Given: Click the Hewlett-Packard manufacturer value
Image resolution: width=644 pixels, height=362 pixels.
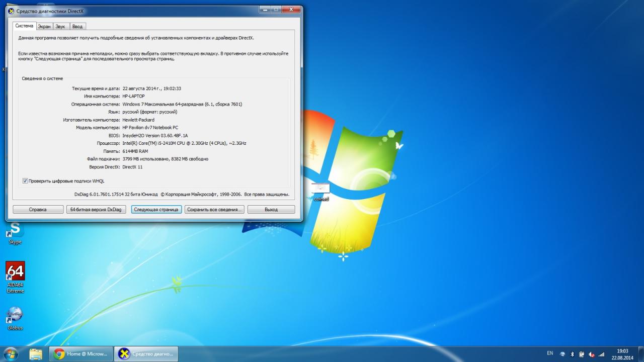Looking at the screenshot, I should click(x=138, y=120).
